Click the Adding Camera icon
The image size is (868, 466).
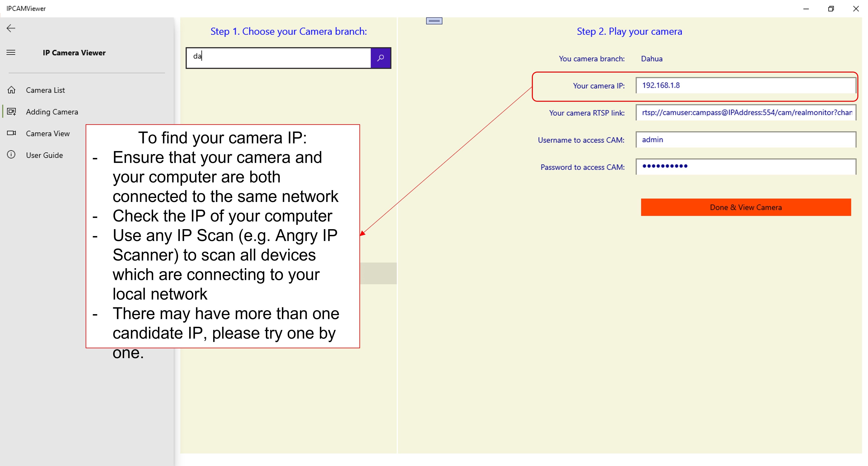[12, 112]
